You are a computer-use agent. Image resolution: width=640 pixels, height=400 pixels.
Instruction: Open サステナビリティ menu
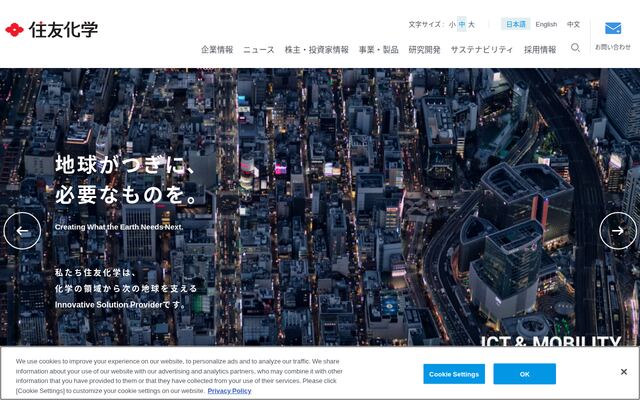point(482,50)
